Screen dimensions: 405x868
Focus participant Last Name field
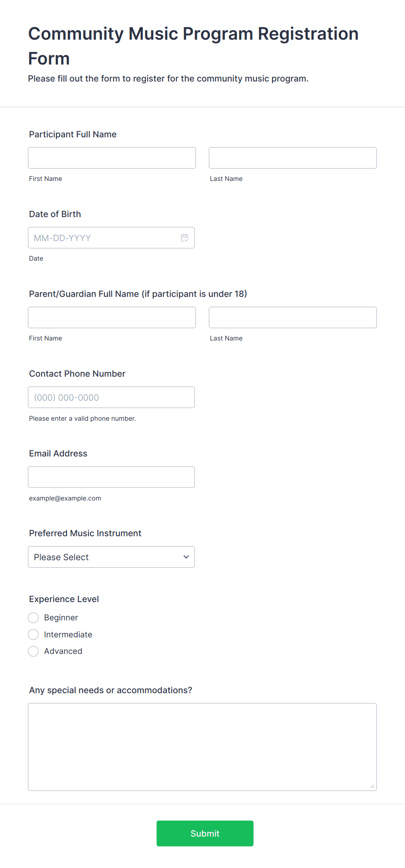click(x=293, y=158)
